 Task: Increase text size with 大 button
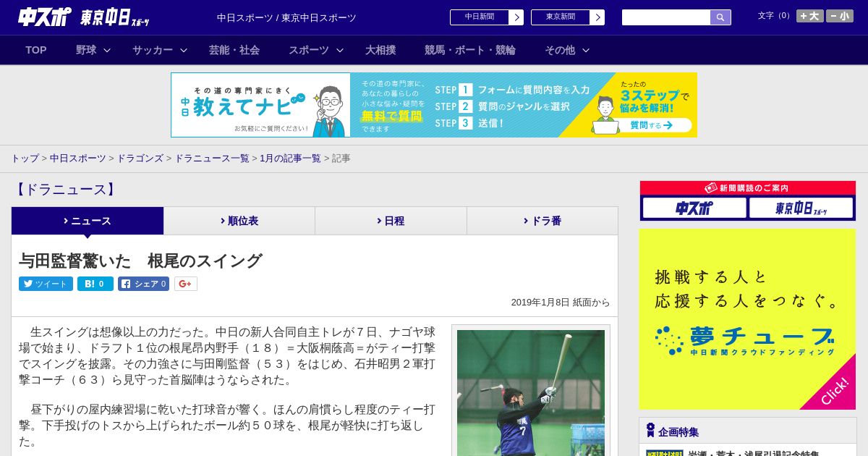click(810, 16)
